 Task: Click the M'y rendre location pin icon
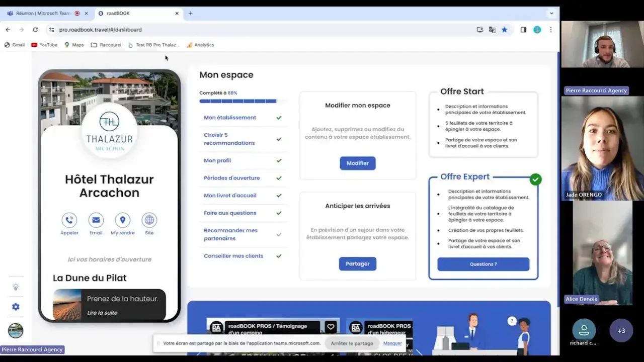122,220
